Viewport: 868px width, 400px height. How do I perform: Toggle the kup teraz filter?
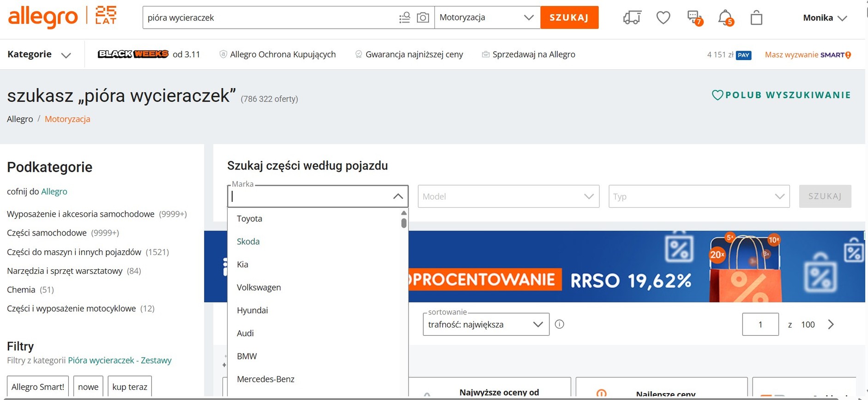130,387
